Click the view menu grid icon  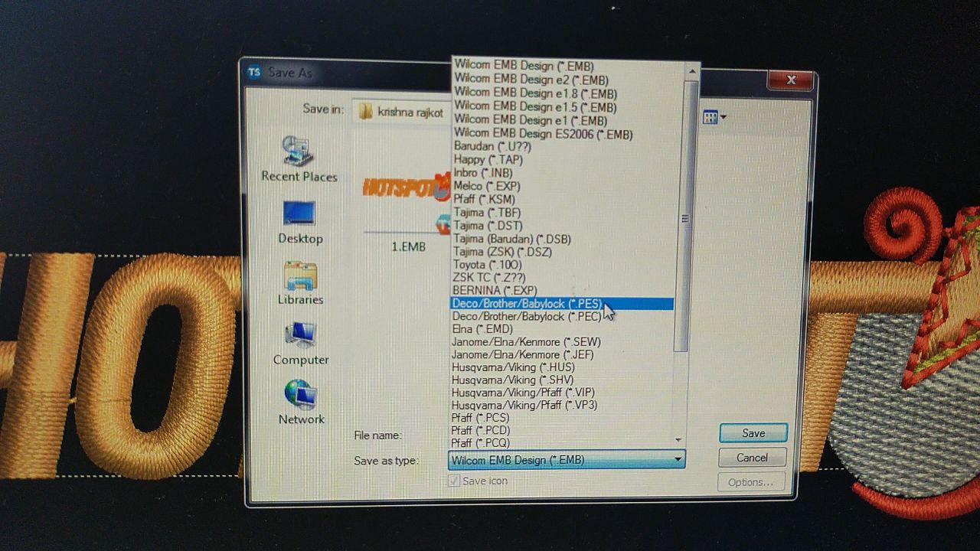click(711, 117)
